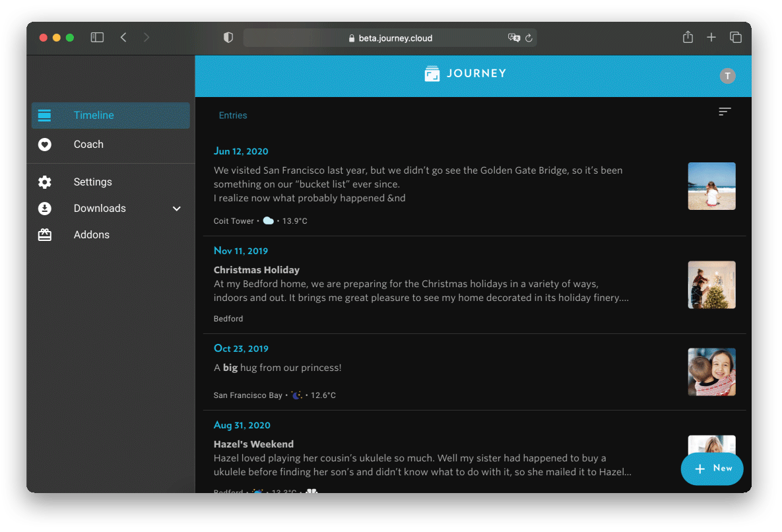Image resolution: width=782 pixels, height=532 pixels.
Task: Reload the page
Action: pos(529,38)
